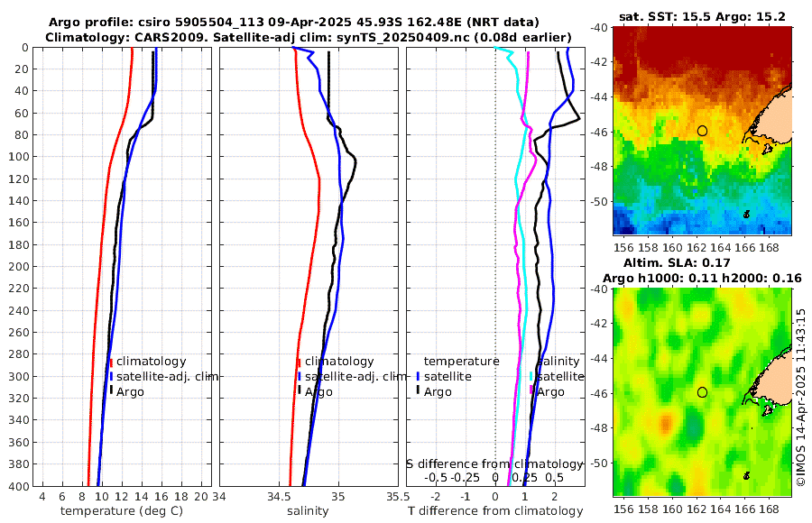Screen dimensions: 812x523
Task: Click the 'temperature (deg C)' axis label
Action: click(x=122, y=510)
